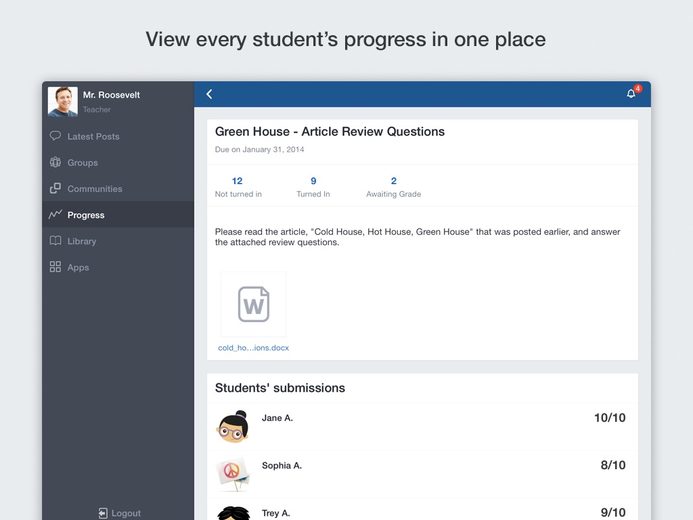This screenshot has height=520, width=693.
Task: Click the assignment title Green House - Article Review Questions
Action: [x=330, y=132]
